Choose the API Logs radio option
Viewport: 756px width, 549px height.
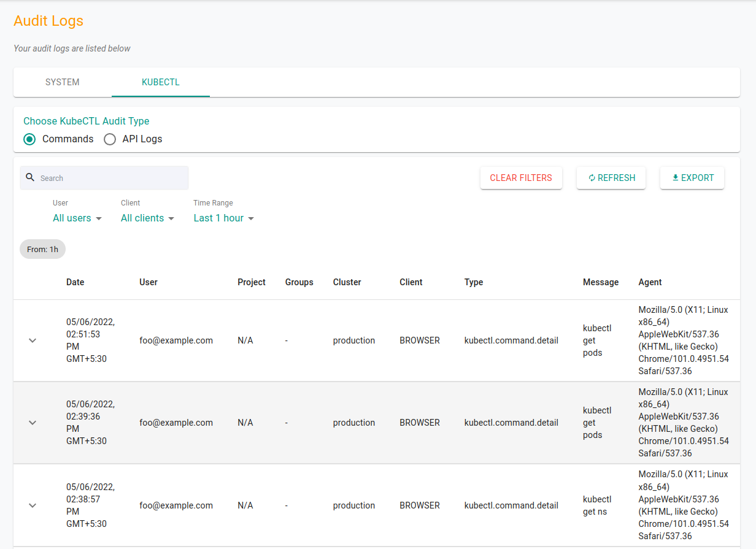coord(110,139)
